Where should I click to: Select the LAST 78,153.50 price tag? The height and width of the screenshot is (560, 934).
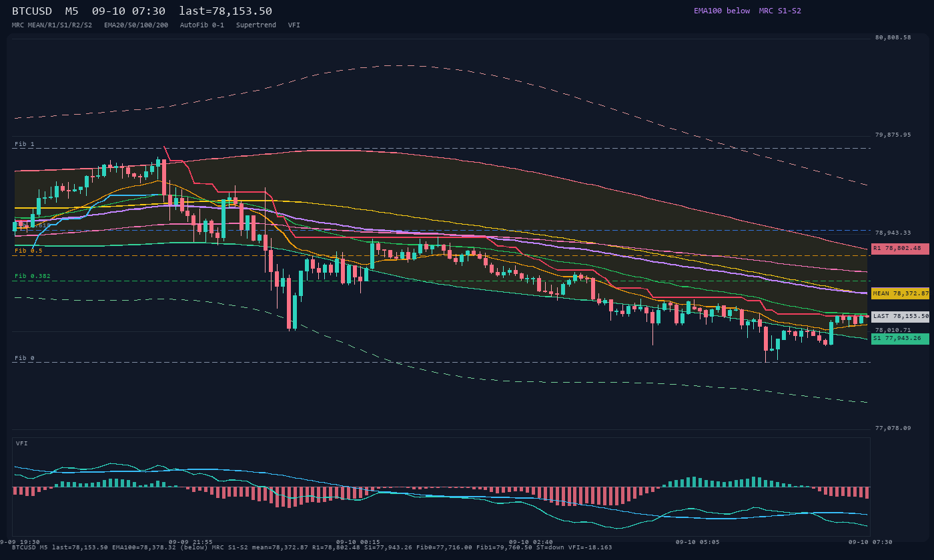point(900,316)
